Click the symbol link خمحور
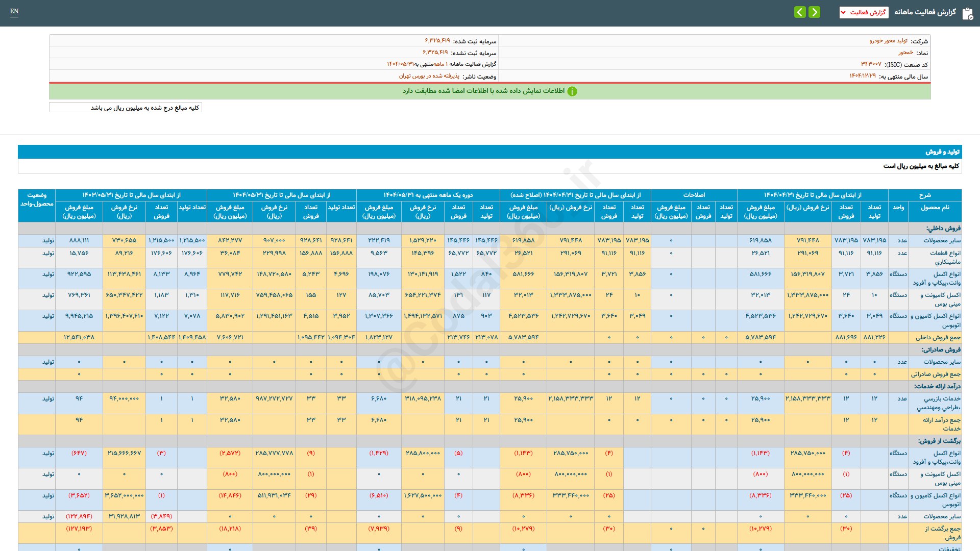 [906, 53]
